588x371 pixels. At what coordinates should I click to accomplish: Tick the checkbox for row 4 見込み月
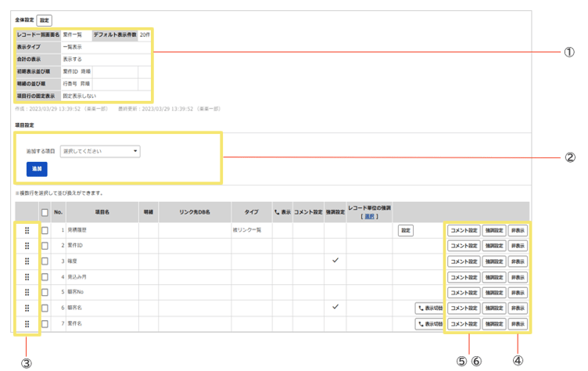pos(45,277)
